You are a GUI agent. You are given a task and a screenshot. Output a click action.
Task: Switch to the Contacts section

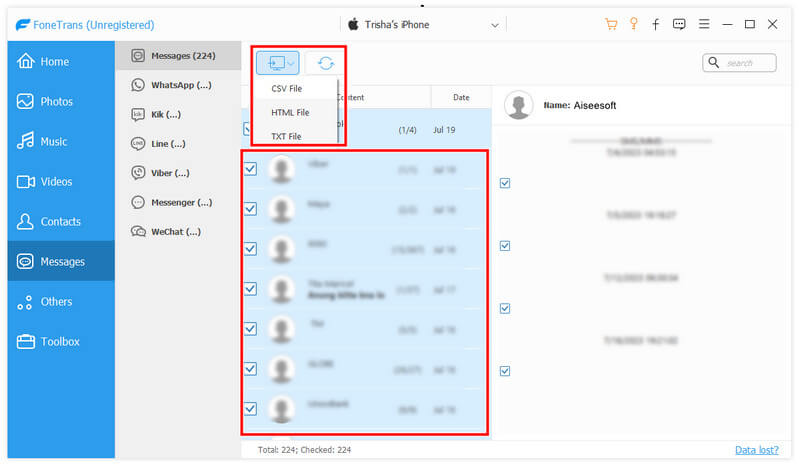[x=61, y=221]
